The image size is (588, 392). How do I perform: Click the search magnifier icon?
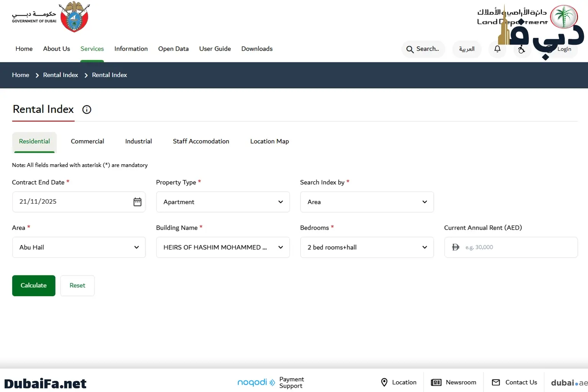[x=410, y=49]
